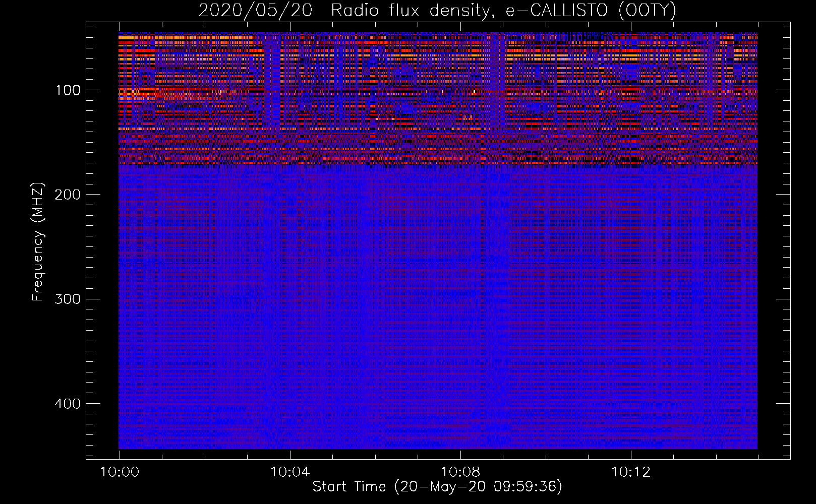This screenshot has height=504, width=816.
Task: Click the 300 frequency tick label
Action: point(68,299)
